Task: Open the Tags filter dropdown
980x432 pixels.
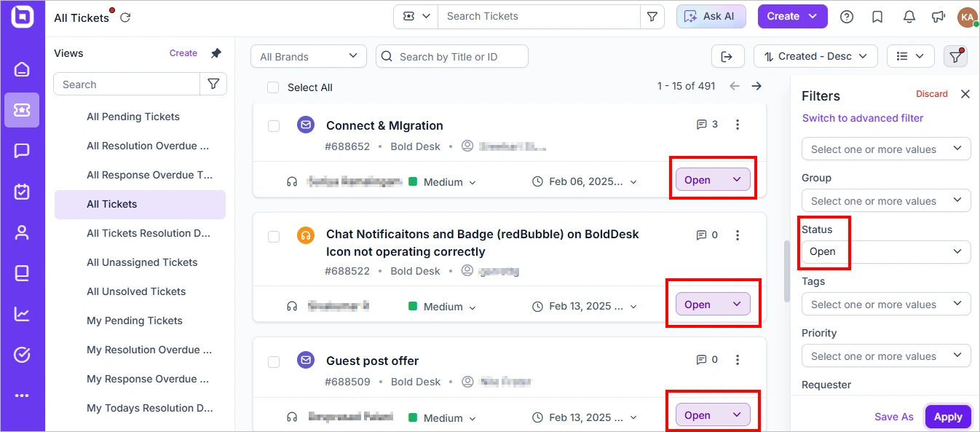Action: [x=886, y=305]
